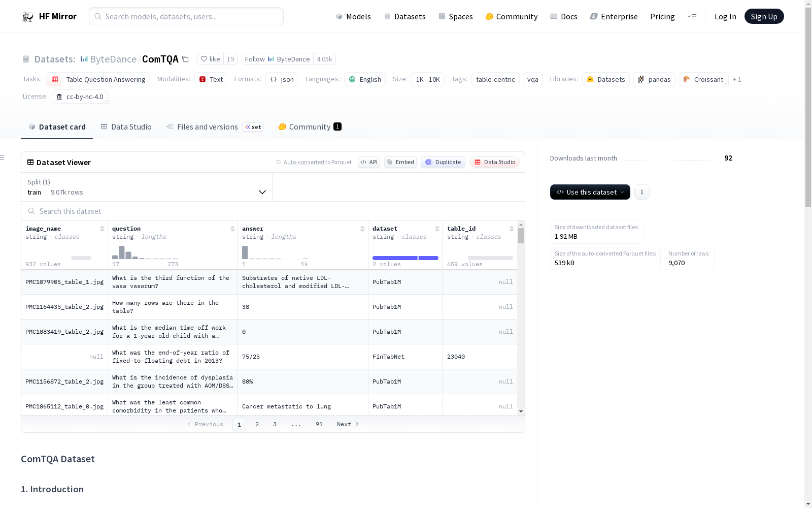Jump to page 91 of the dataset

pos(319,424)
